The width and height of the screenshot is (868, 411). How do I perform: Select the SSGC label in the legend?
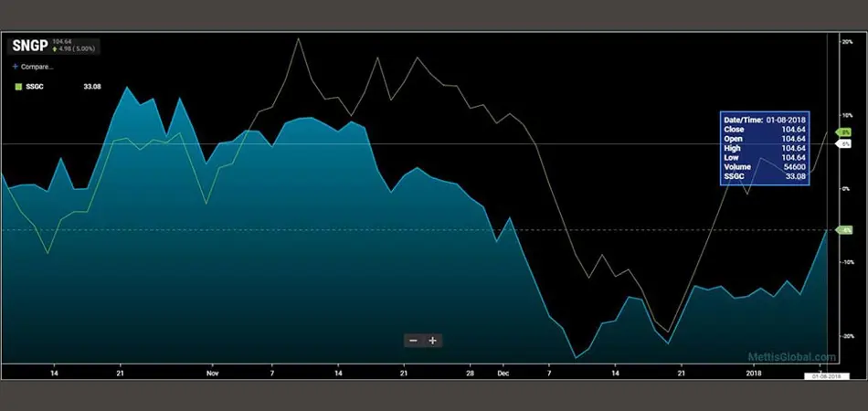(x=36, y=86)
